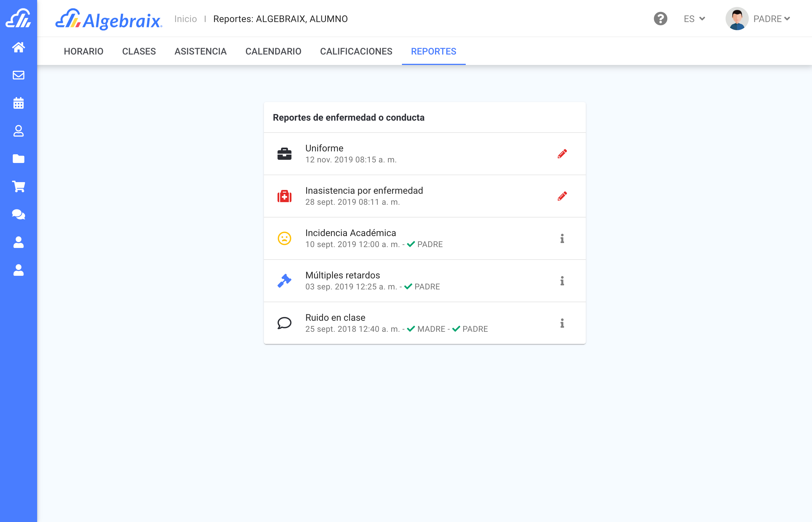Click the home icon in sidebar
The width and height of the screenshot is (812, 522).
(18, 47)
